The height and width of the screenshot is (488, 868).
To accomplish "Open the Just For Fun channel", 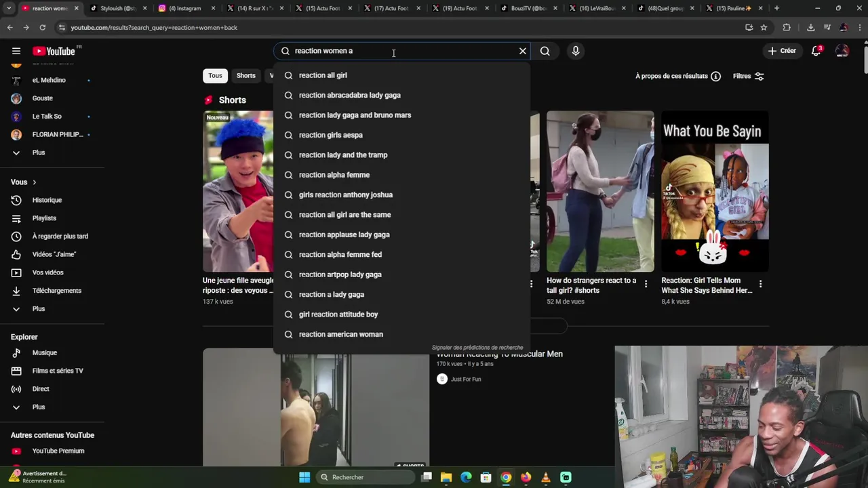I will coord(466,380).
